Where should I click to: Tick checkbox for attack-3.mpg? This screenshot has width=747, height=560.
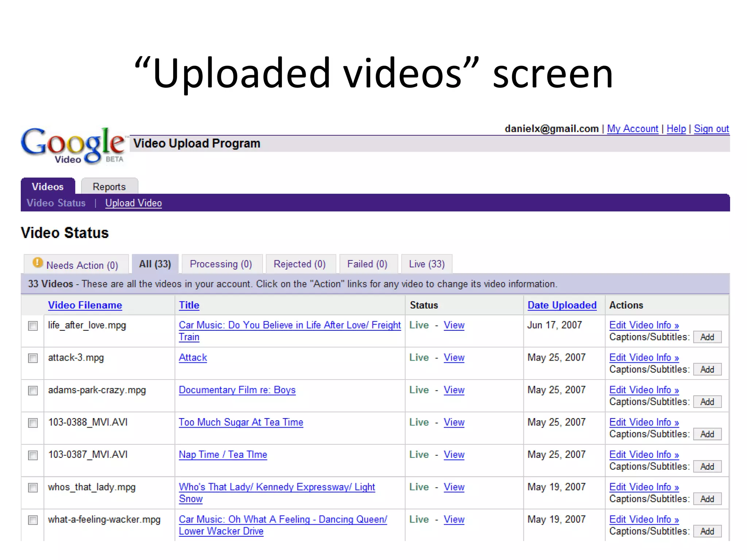click(x=33, y=358)
